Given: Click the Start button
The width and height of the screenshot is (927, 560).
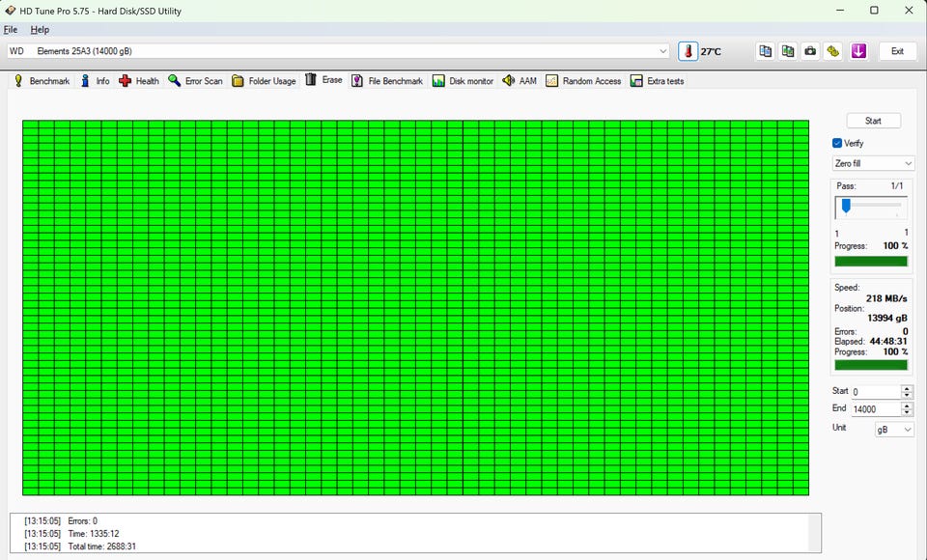Looking at the screenshot, I should pos(873,121).
